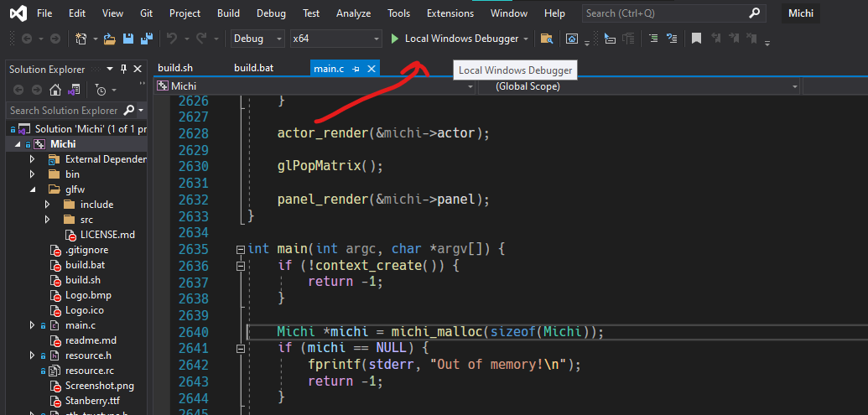Click the Michi solution name button
Screen dimensions: 868x415
click(x=800, y=13)
